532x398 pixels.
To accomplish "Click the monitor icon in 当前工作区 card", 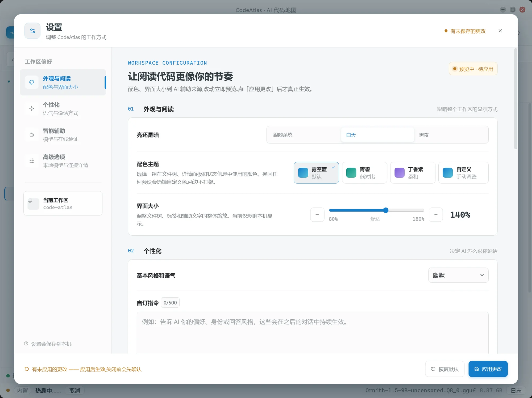I will [x=30, y=201].
